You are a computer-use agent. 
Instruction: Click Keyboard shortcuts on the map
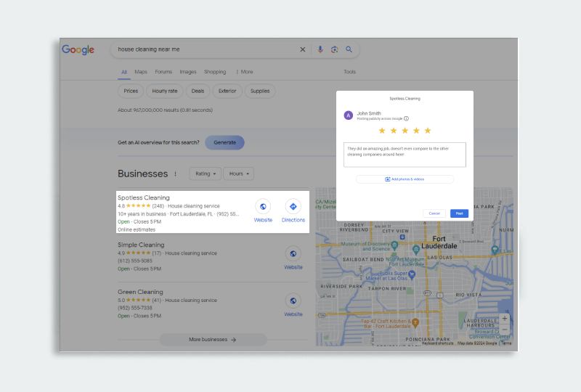click(x=438, y=343)
